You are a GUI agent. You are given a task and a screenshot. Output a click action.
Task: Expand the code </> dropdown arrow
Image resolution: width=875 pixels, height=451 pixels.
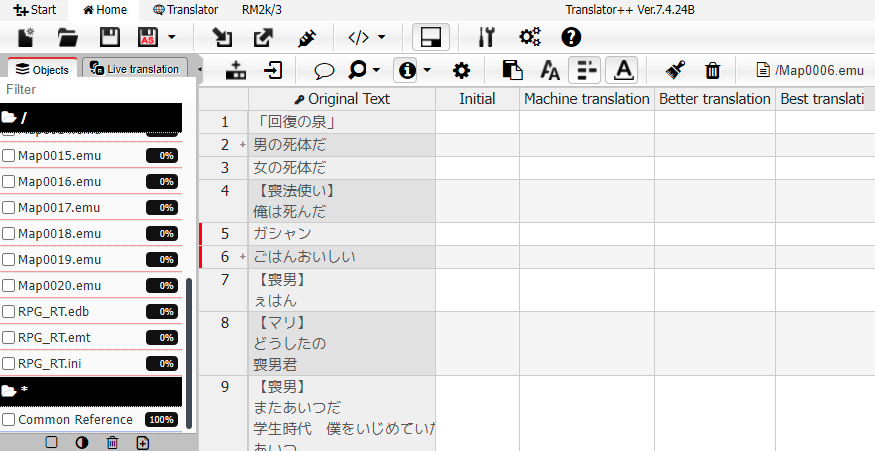click(x=382, y=37)
